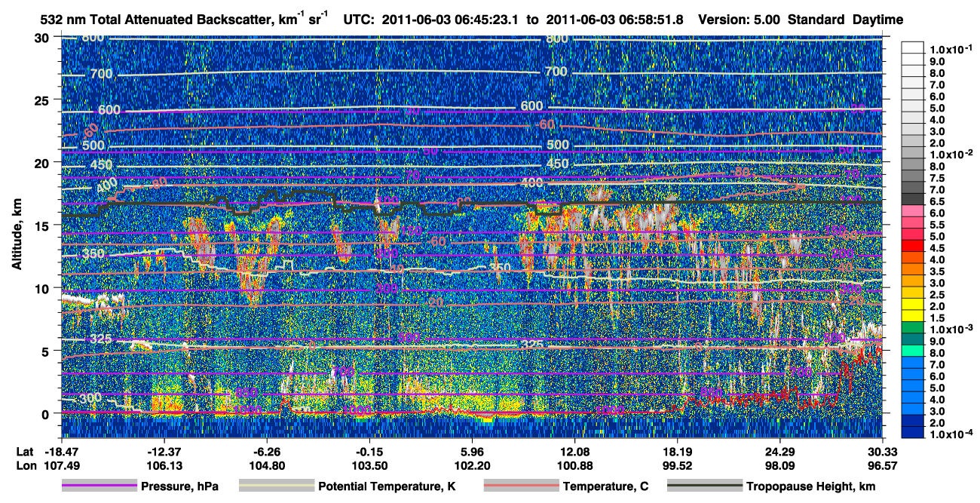
Task: Click the colorbar label 2.5
Action: tap(936, 295)
